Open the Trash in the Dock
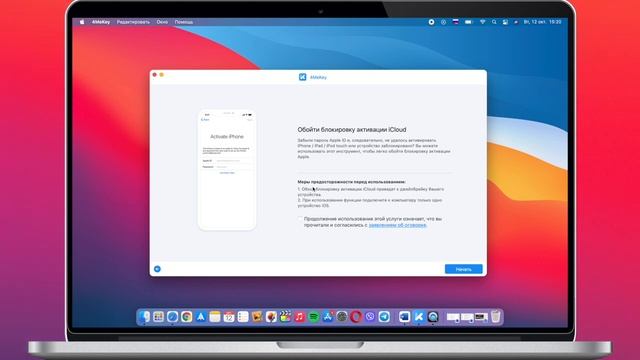Image resolution: width=640 pixels, height=360 pixels. pyautogui.click(x=496, y=316)
